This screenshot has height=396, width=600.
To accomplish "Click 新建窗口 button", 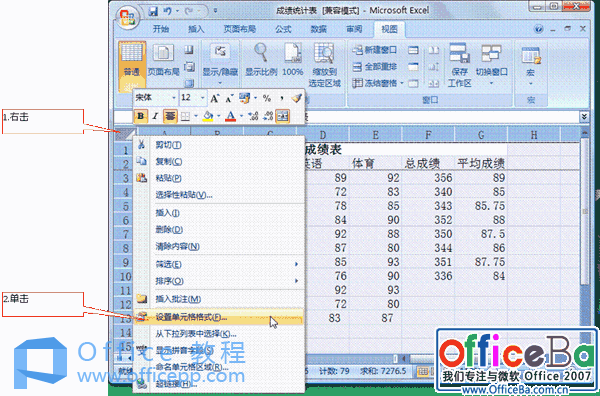I will pyautogui.click(x=375, y=50).
